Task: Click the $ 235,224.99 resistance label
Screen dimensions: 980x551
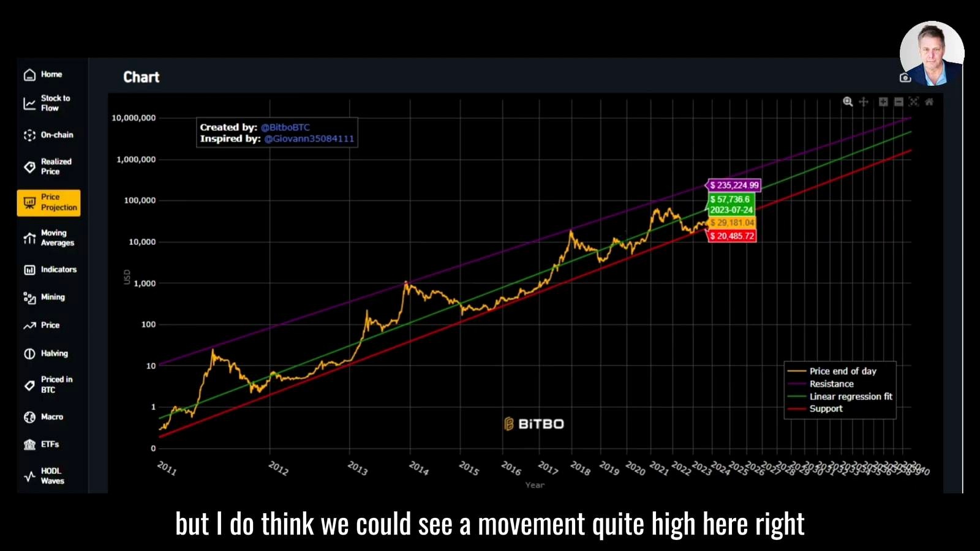Action: click(x=734, y=185)
